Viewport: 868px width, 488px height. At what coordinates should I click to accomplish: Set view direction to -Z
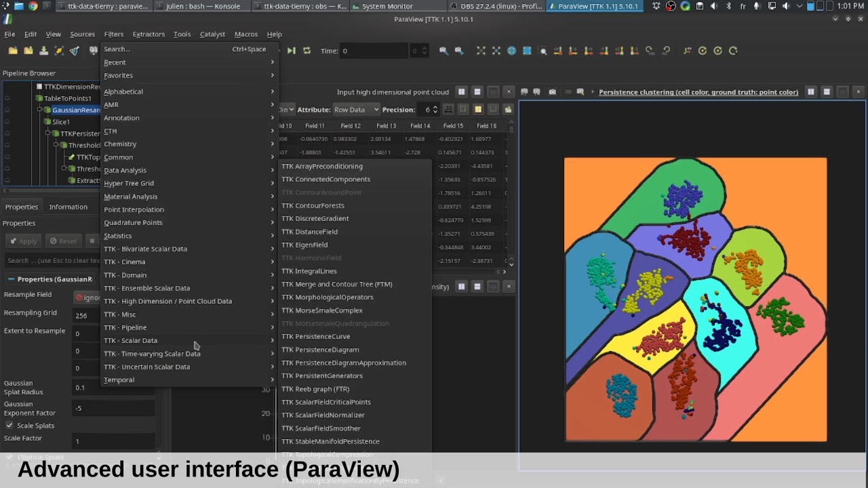[635, 51]
